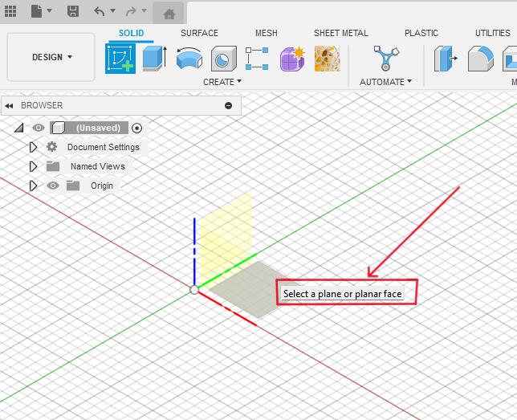Screen dimensions: 517x420
Task: Collapse the (Unsaved) root component
Action: pyautogui.click(x=19, y=128)
